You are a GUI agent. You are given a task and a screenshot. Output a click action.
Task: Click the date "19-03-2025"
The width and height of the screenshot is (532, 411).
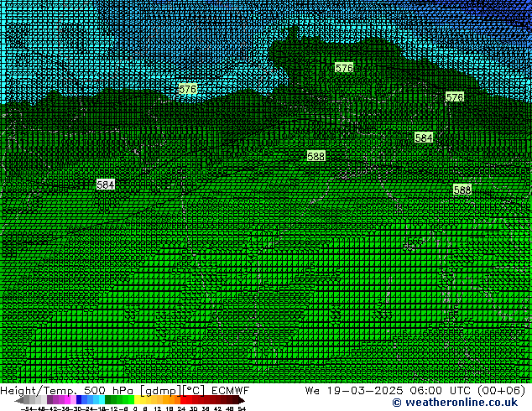(365, 391)
